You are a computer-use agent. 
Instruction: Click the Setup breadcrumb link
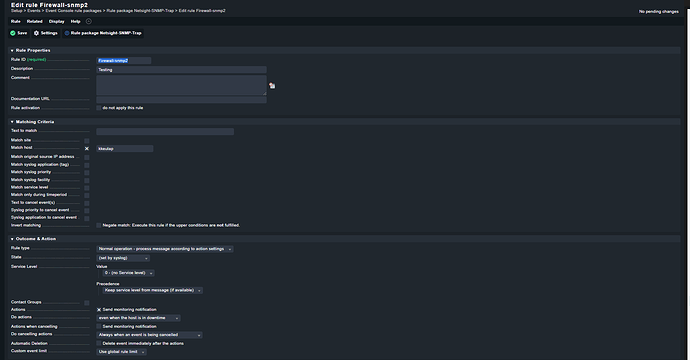16,11
